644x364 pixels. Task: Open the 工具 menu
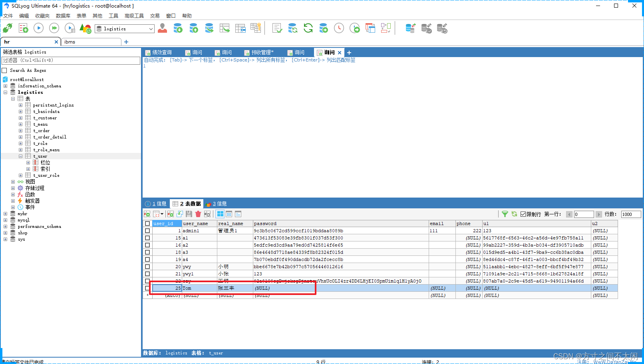113,16
